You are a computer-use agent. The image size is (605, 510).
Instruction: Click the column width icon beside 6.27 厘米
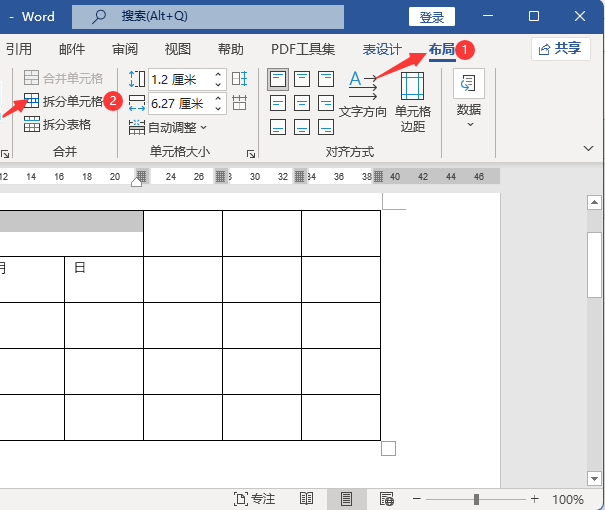point(137,103)
